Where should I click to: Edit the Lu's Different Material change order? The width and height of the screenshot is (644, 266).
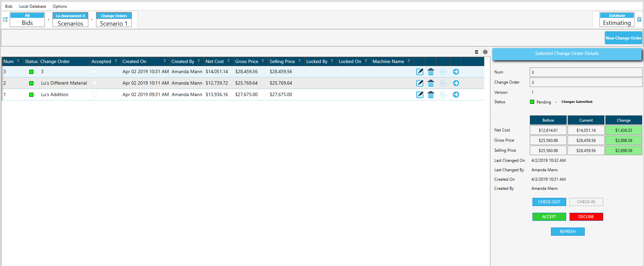420,83
